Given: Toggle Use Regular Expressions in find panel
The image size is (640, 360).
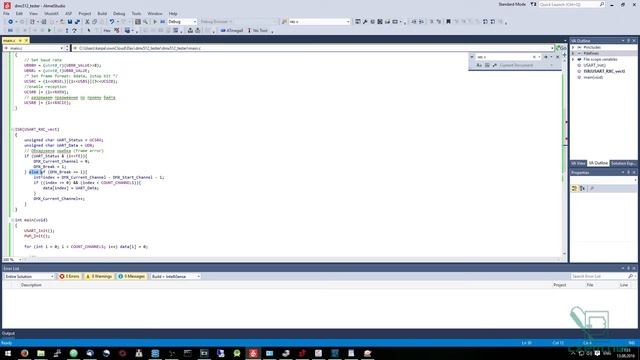Looking at the screenshot, I should point(494,65).
